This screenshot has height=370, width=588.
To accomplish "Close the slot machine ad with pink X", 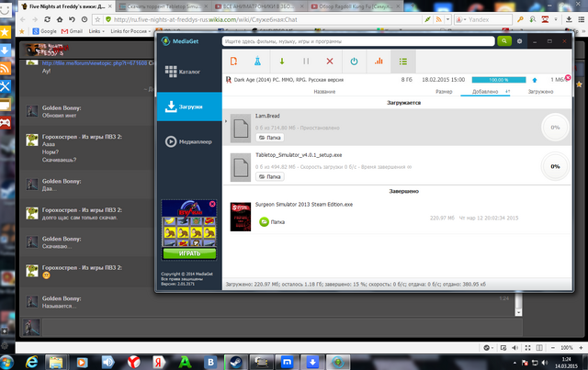I will [212, 204].
